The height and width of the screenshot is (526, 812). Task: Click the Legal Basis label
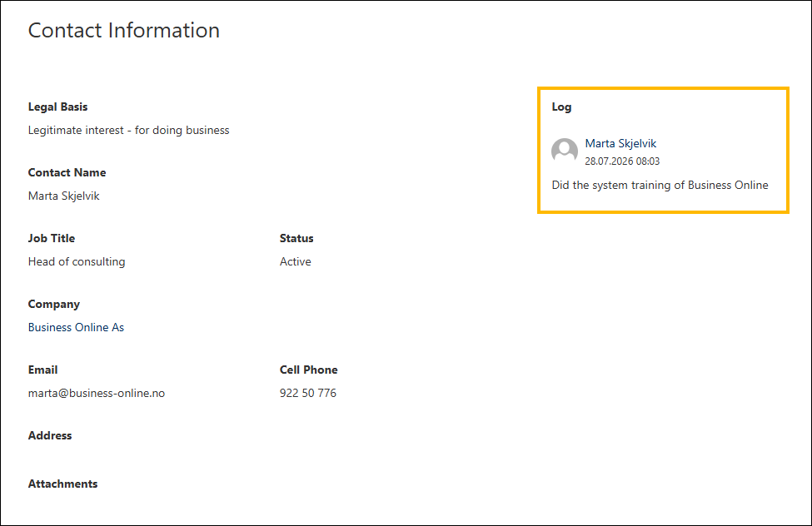(x=57, y=107)
